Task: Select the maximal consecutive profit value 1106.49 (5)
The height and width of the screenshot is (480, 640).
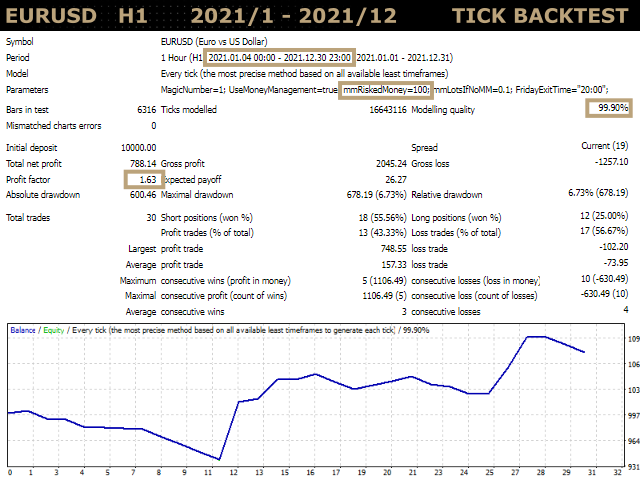Action: (384, 296)
